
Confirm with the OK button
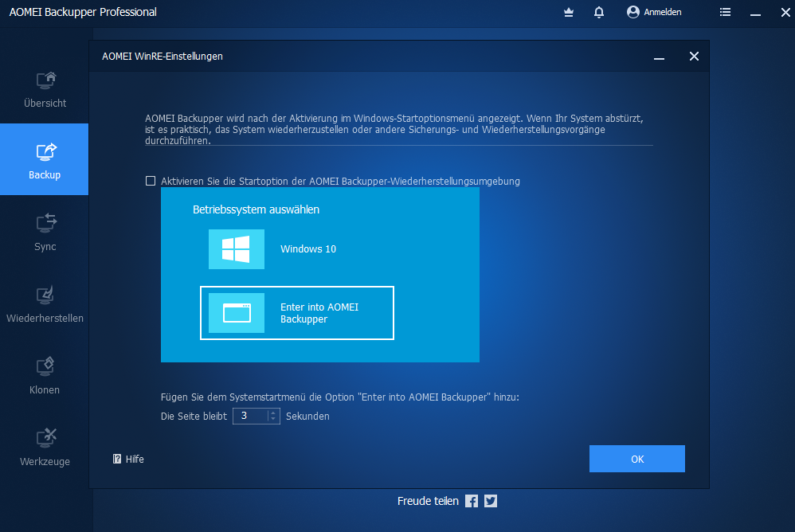[636, 459]
